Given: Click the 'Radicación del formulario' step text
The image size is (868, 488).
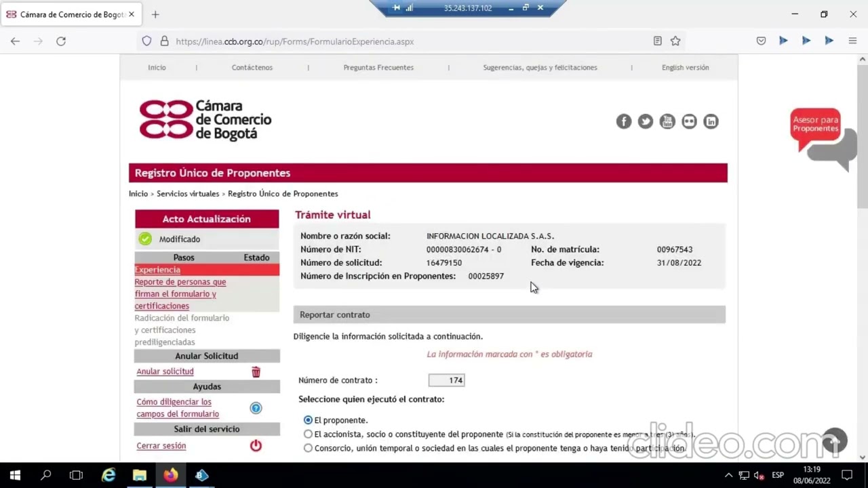Looking at the screenshot, I should tap(182, 330).
